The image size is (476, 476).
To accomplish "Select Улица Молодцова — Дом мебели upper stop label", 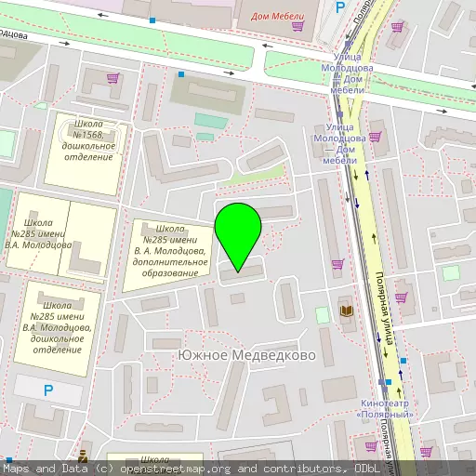I will pyautogui.click(x=347, y=73).
